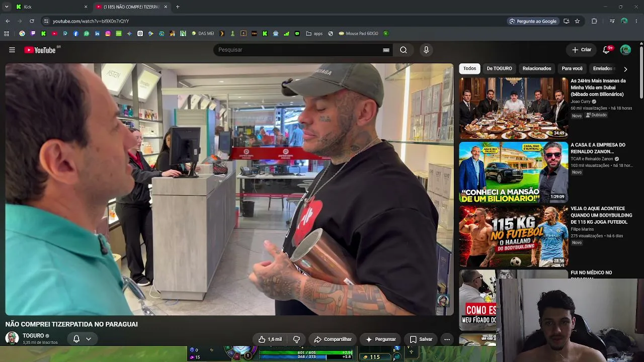The image size is (644, 362).
Task: Click the Compartilhar share button
Action: click(x=333, y=339)
